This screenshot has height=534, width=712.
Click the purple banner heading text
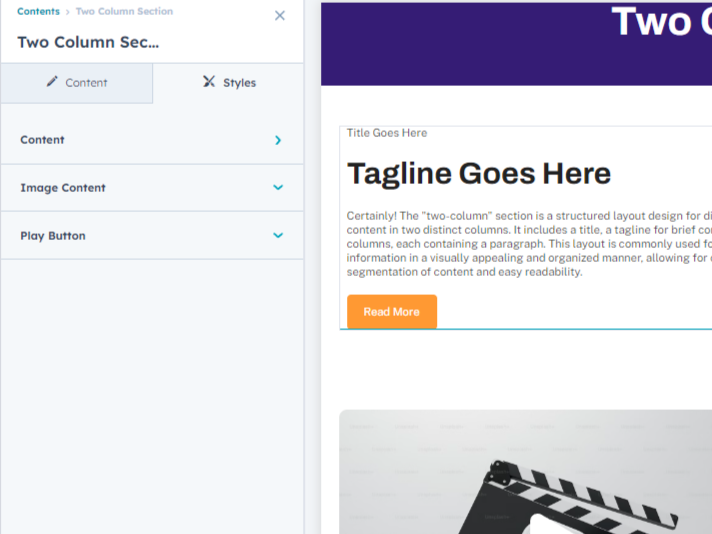tap(660, 22)
